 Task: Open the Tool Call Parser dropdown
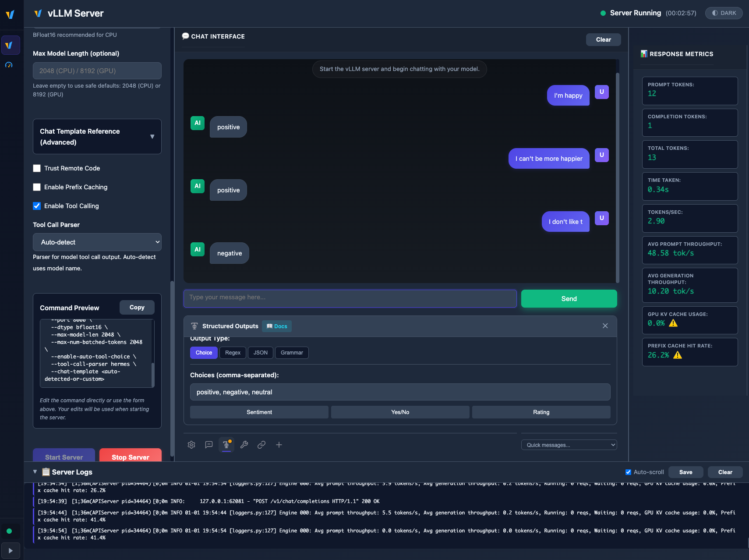tap(97, 242)
